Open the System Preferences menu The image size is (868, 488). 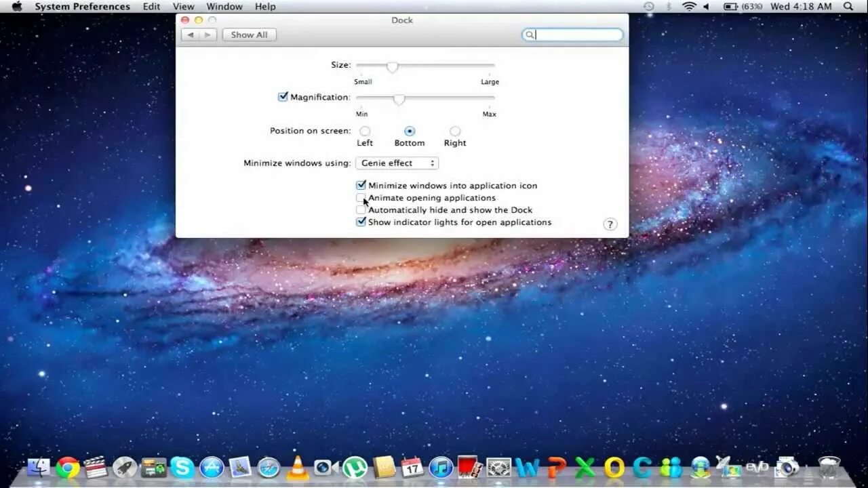click(x=82, y=6)
